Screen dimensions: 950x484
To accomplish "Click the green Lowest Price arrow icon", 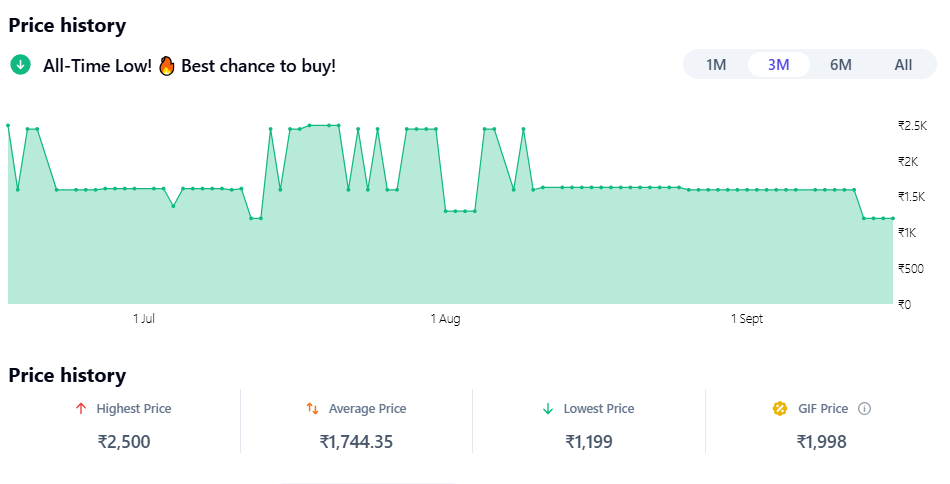I will pyautogui.click(x=547, y=408).
